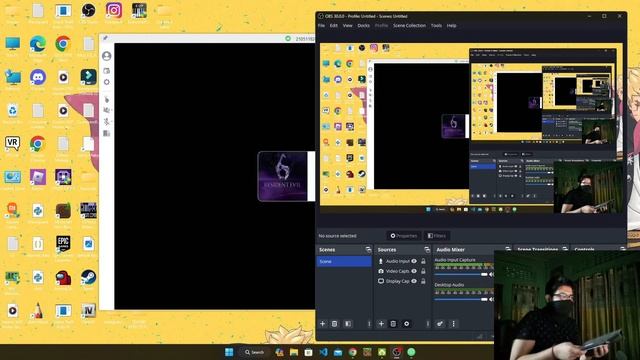Open File Explorer from the taskbar

pos(294,352)
